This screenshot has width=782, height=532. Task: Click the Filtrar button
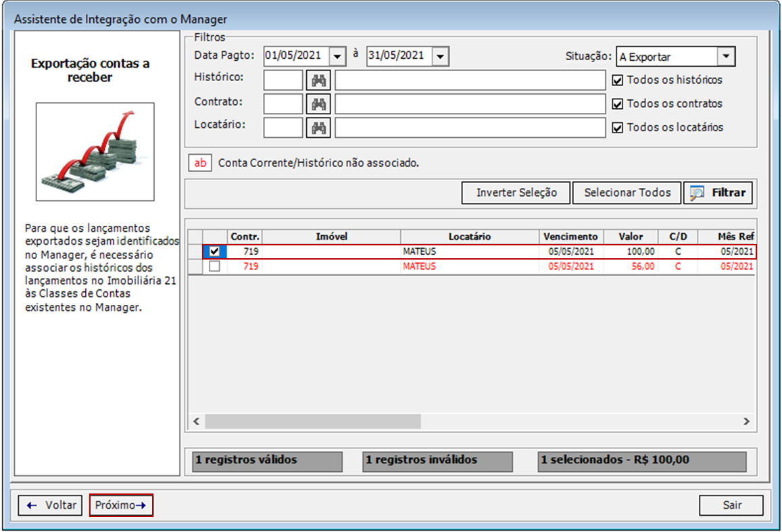point(718,193)
